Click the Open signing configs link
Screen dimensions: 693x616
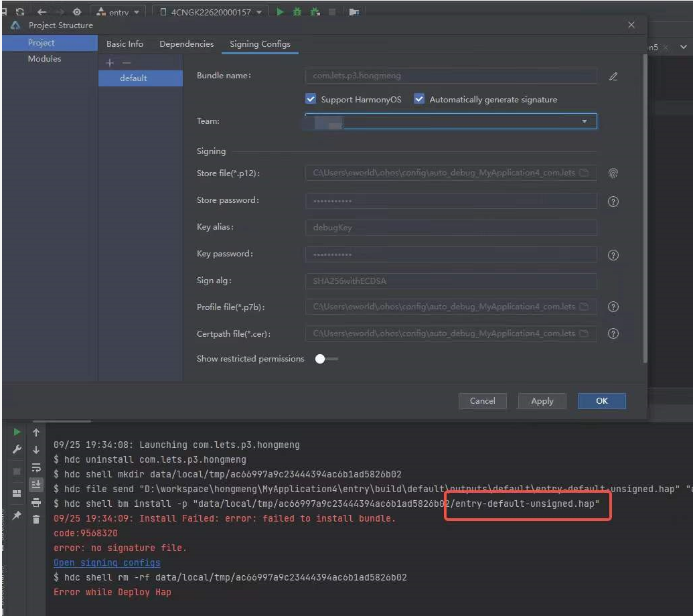[107, 562]
